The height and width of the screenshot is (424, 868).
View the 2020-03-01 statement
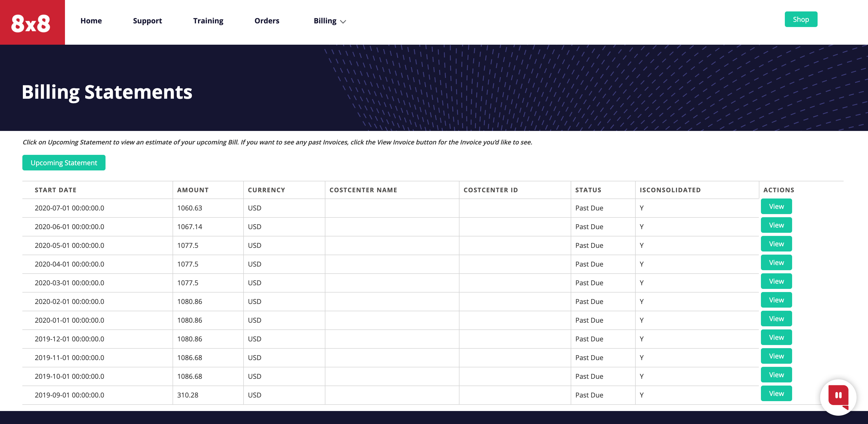776,281
